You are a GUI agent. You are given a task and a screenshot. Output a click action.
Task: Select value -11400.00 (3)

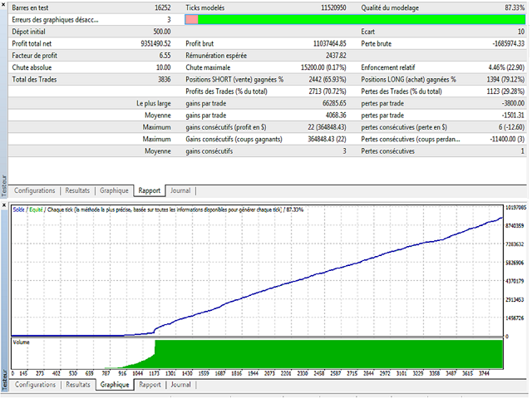pyautogui.click(x=507, y=139)
